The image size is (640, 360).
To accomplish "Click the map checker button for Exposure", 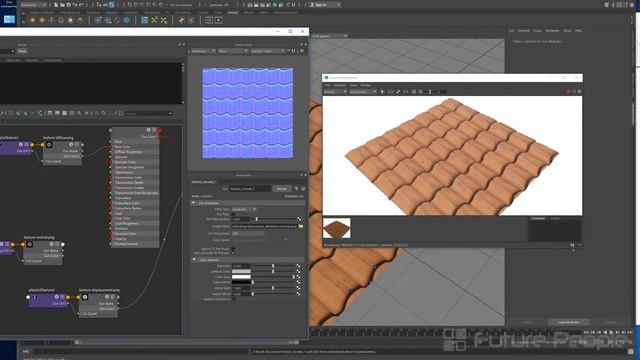I will click(298, 266).
